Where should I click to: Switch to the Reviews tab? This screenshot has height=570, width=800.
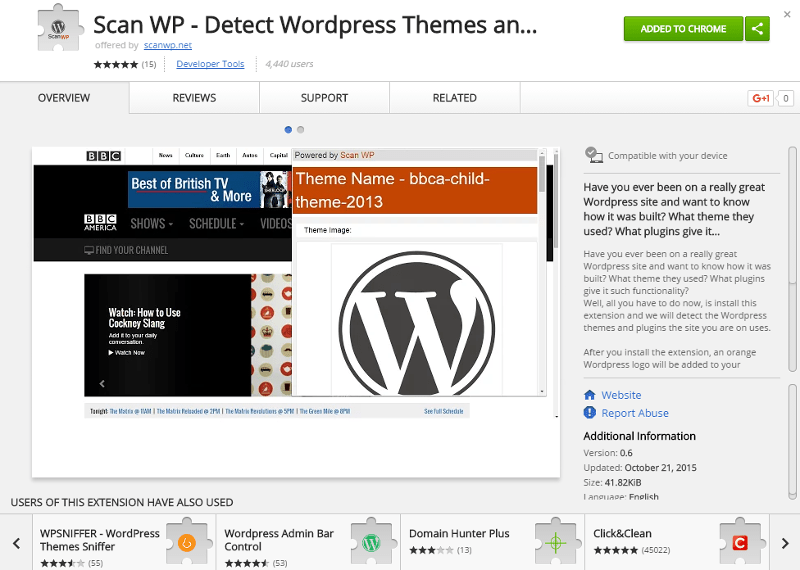coord(194,97)
